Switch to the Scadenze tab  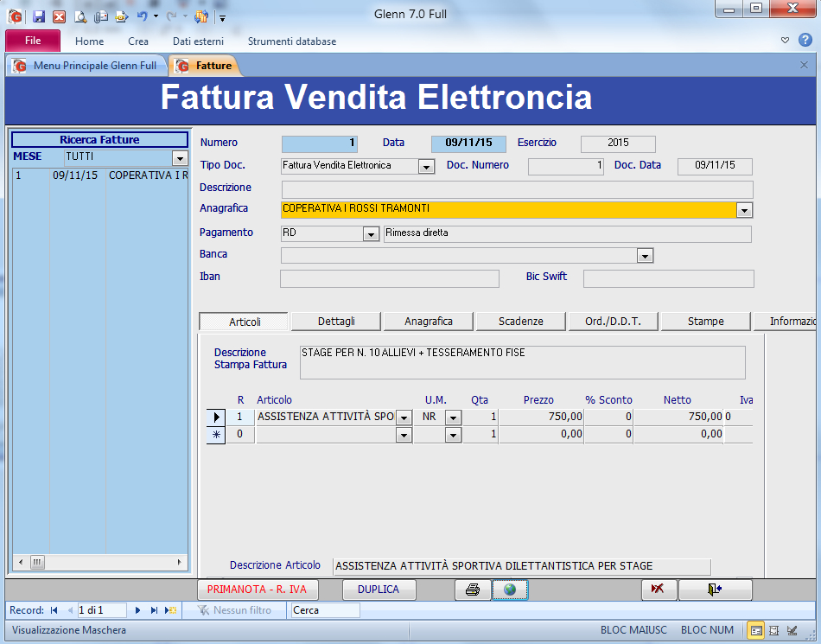tap(521, 321)
